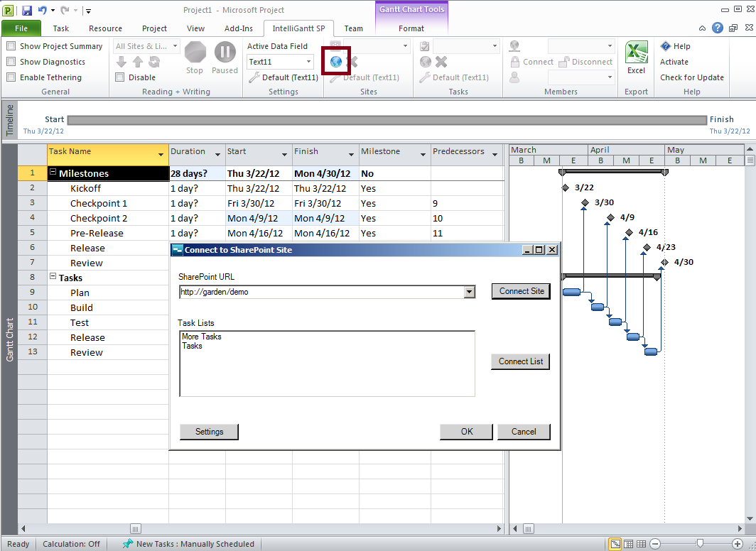Click the Tasks group remove X icon
Image resolution: width=756 pixels, height=551 pixels.
pyautogui.click(x=441, y=62)
